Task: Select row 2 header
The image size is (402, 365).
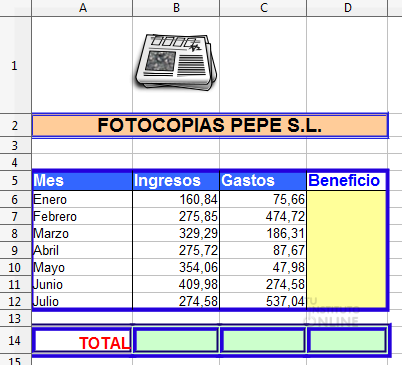Action: [x=15, y=125]
